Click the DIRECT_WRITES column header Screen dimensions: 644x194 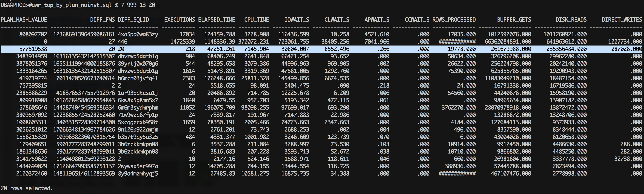(621, 19)
